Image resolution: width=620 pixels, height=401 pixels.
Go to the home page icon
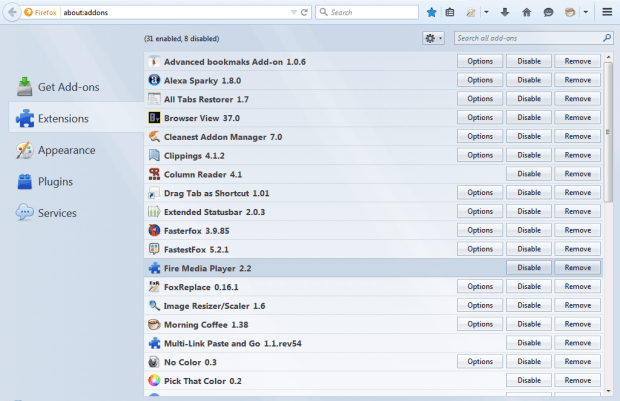[x=526, y=12]
